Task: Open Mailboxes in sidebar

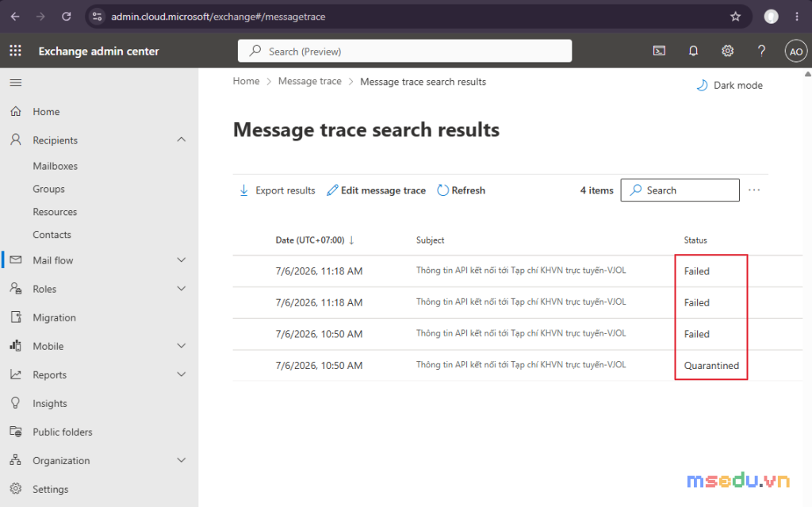Action: click(x=55, y=166)
